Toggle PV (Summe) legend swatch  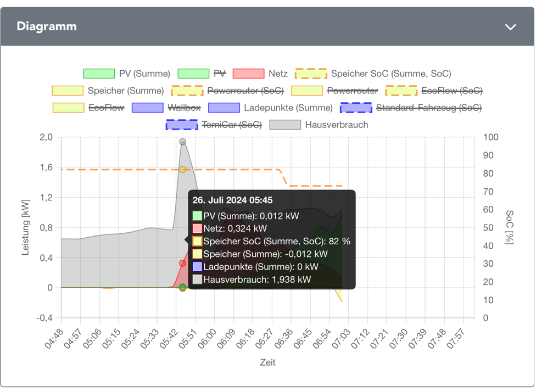[x=99, y=74]
